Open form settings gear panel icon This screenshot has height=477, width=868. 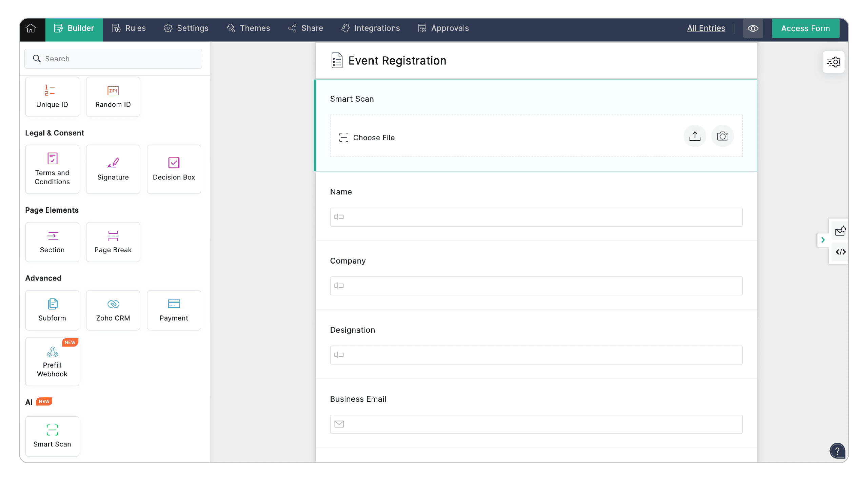coord(833,62)
